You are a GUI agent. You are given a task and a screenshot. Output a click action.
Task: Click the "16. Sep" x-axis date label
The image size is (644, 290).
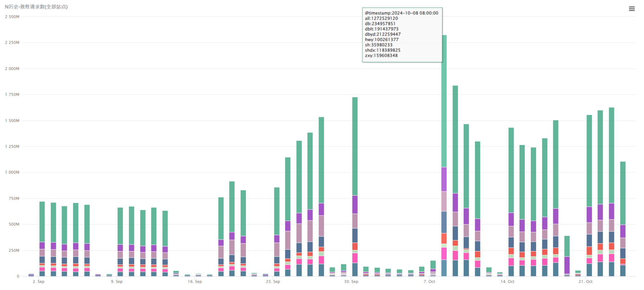pos(195,282)
